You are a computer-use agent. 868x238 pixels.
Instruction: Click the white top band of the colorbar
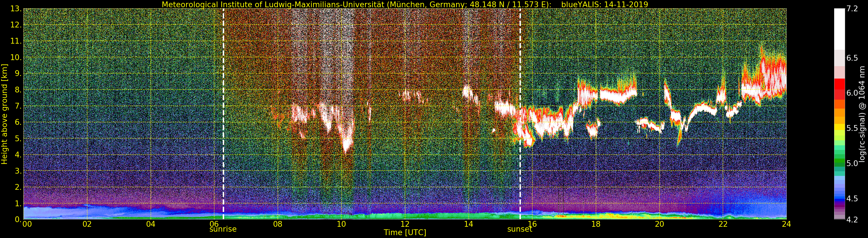click(839, 29)
